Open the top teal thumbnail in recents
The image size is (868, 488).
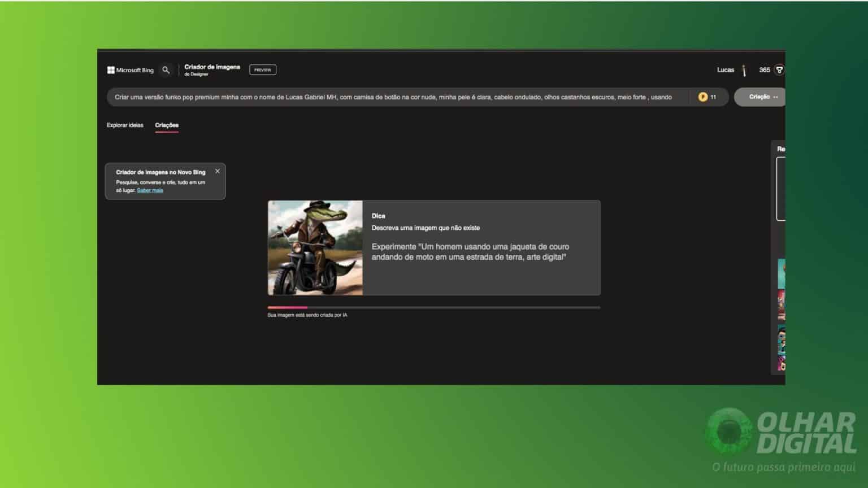782,273
